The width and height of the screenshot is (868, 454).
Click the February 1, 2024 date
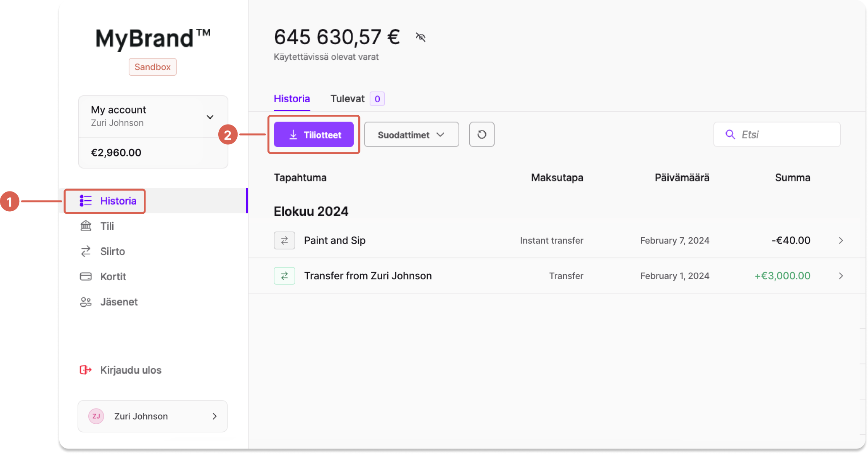(675, 276)
